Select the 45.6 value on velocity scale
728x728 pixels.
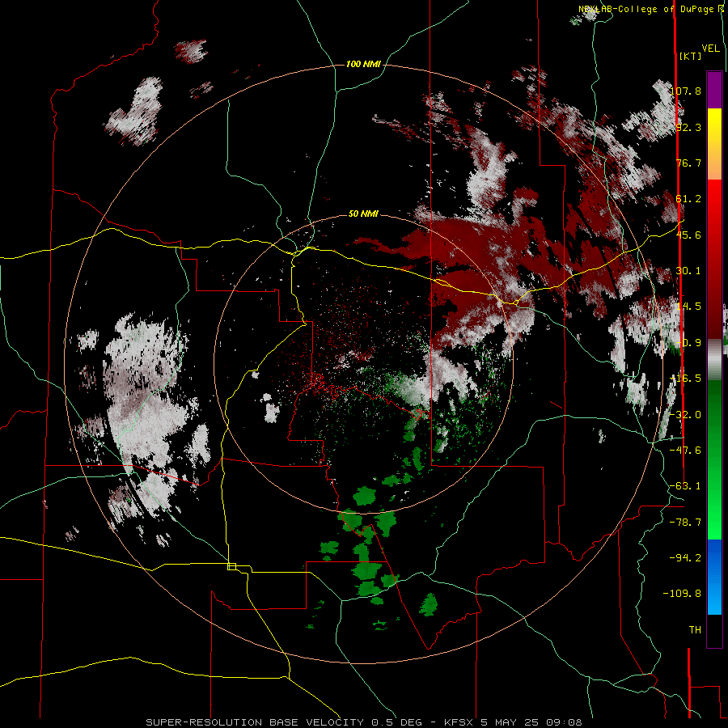(x=688, y=235)
